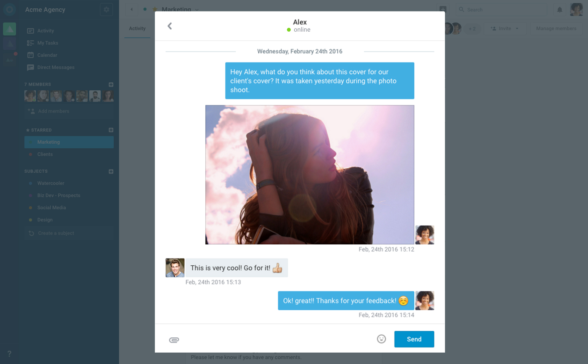This screenshot has height=364, width=588.
Task: Open notifications bell
Action: [x=559, y=10]
